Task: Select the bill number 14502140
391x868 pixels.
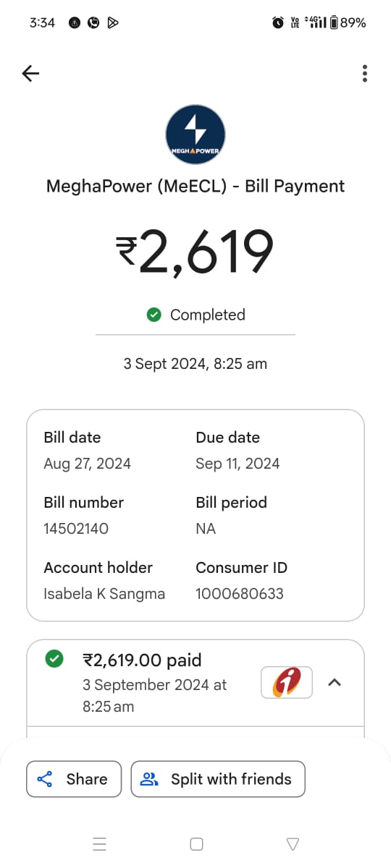Action: click(76, 529)
